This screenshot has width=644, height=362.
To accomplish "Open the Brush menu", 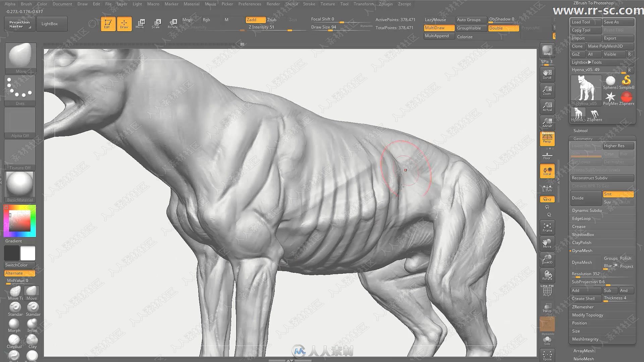I will point(25,4).
